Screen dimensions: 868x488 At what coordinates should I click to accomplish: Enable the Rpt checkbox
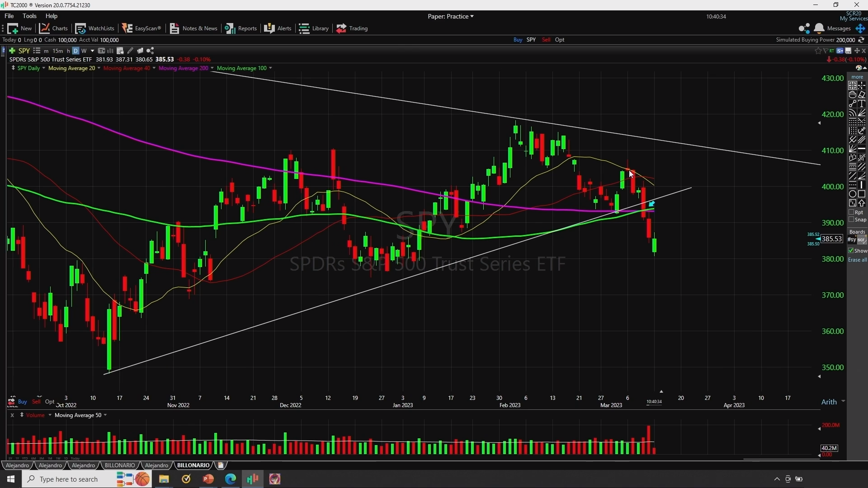point(852,212)
